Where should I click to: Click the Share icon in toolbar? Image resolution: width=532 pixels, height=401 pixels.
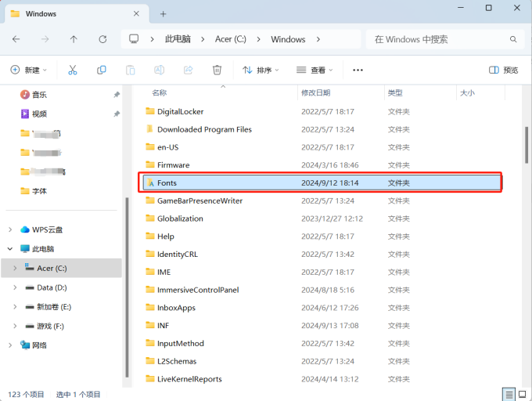(188, 70)
